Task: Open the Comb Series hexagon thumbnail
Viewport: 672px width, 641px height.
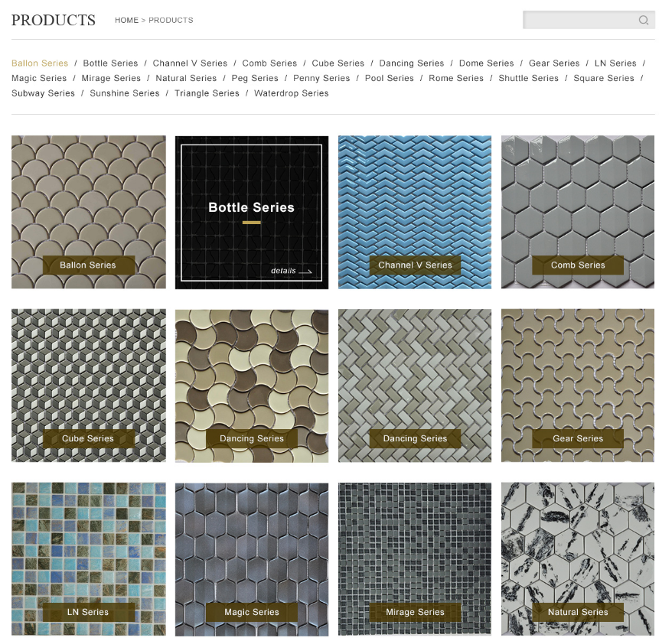Action: 578,212
